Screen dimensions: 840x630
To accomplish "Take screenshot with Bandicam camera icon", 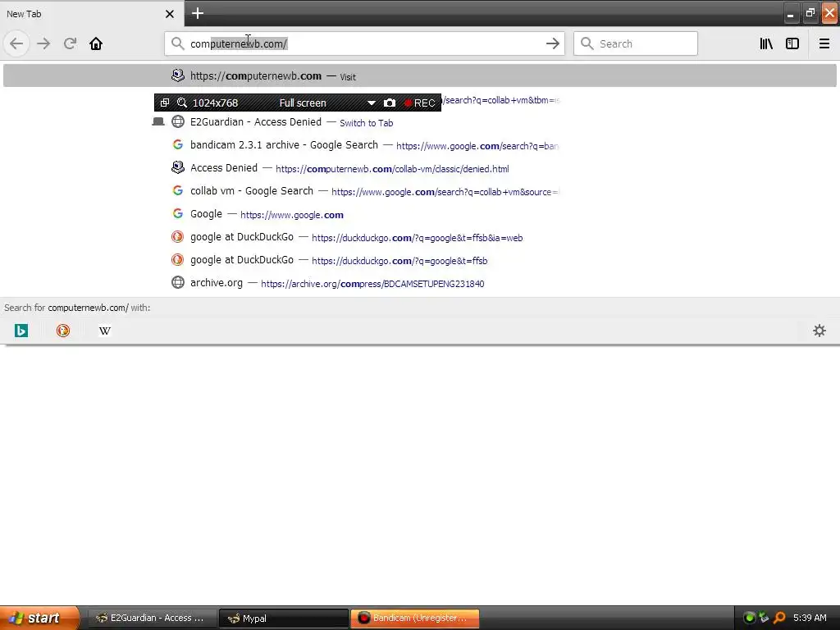I will click(x=390, y=103).
